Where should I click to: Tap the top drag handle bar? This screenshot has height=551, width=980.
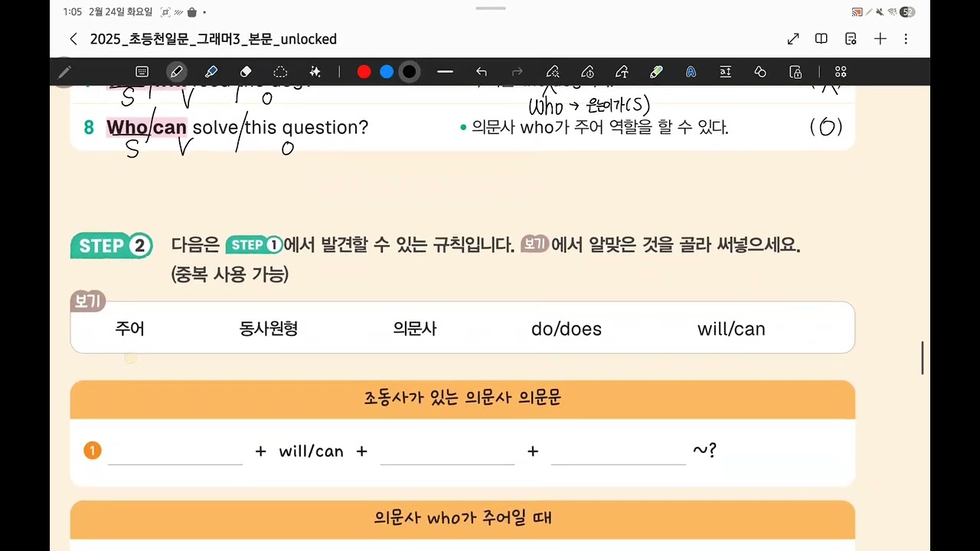pyautogui.click(x=490, y=8)
